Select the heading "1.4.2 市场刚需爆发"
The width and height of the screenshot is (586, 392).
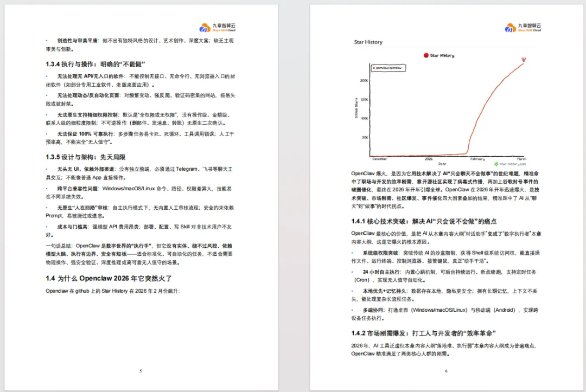(380, 333)
